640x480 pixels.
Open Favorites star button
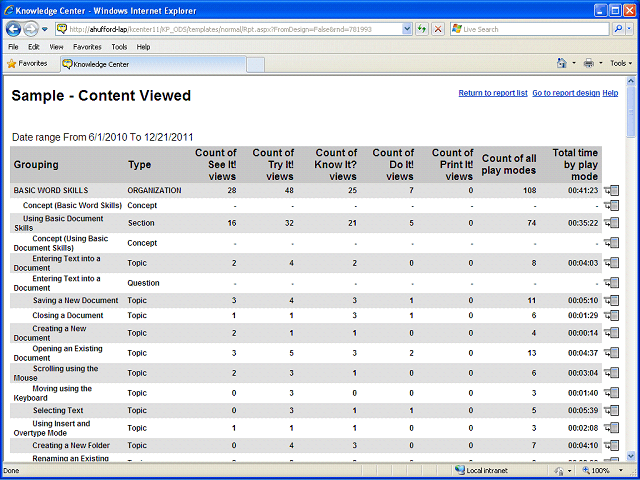tap(27, 64)
